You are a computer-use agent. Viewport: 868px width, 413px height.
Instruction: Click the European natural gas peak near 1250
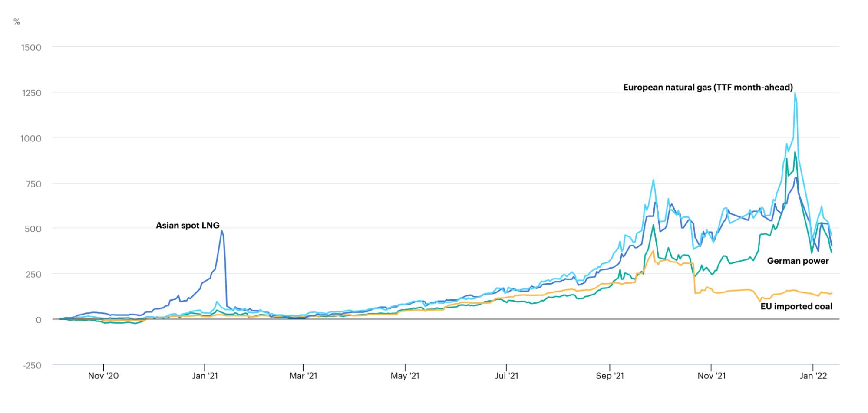[795, 93]
